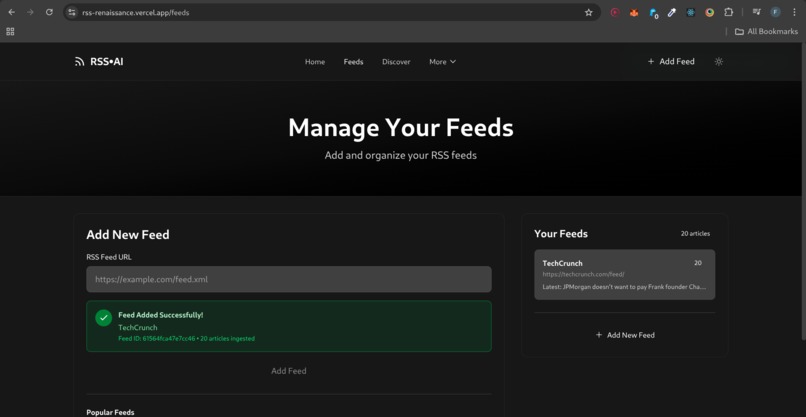This screenshot has width=806, height=417.
Task: Click the 'Your Feeds' panel title
Action: pos(561,233)
